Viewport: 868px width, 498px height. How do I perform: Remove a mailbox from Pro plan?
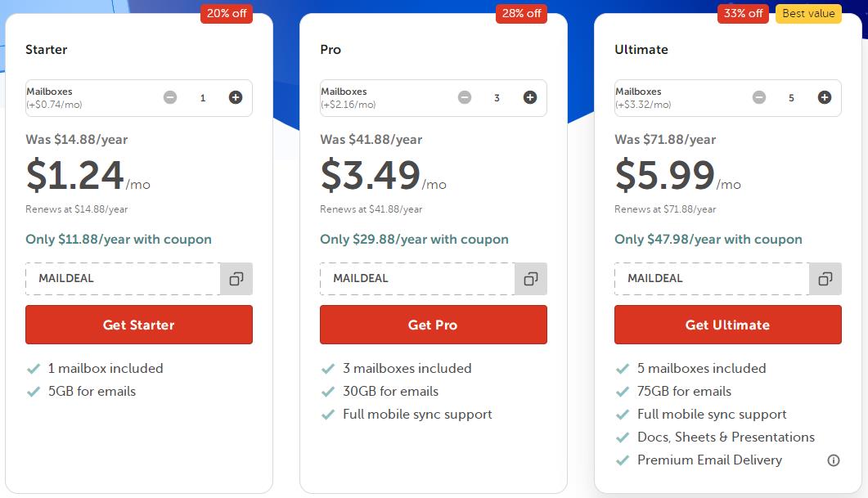(465, 97)
